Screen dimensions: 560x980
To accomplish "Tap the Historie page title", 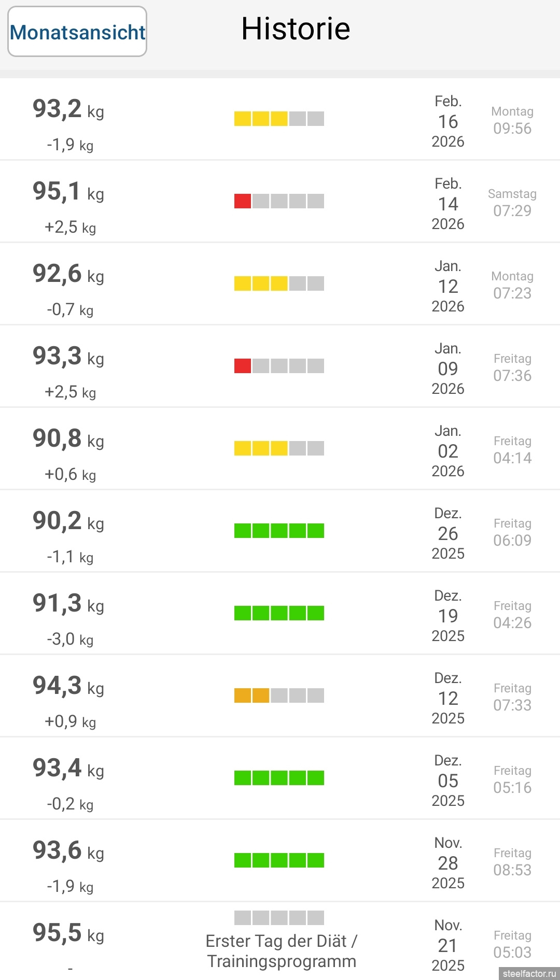I will click(x=296, y=29).
